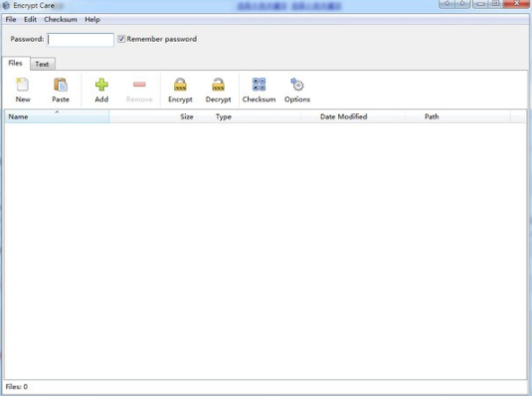Click the Encrypt locked padlock icon

point(180,85)
